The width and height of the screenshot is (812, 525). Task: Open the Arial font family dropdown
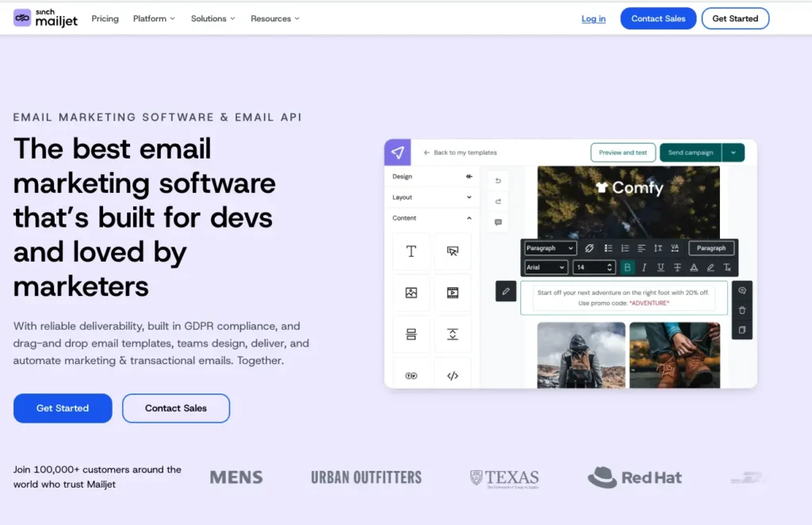546,267
